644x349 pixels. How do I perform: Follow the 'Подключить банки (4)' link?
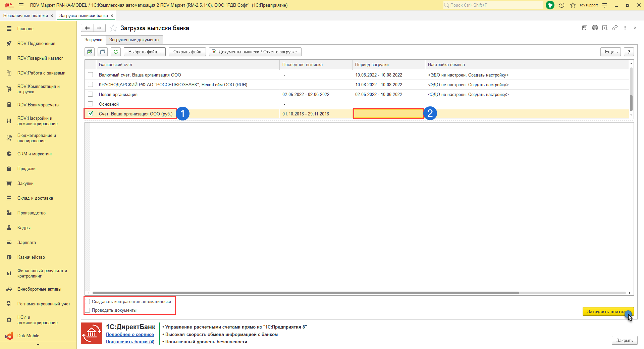(x=130, y=342)
